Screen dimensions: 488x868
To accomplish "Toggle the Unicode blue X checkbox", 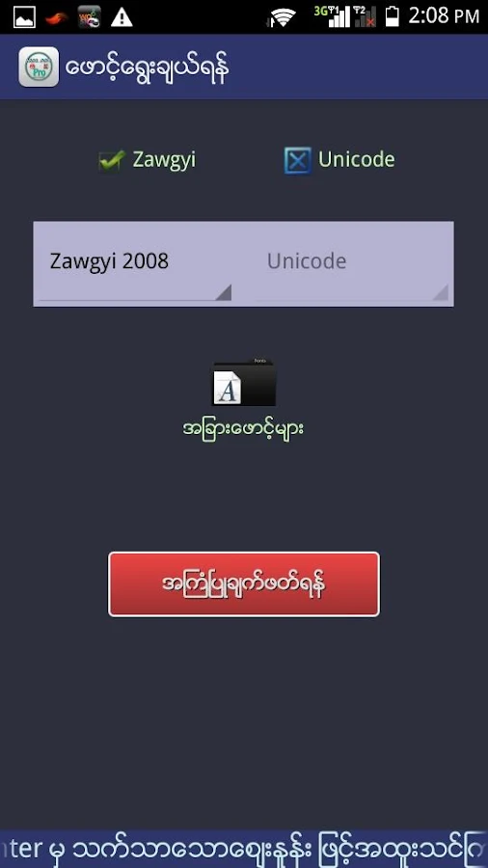I will click(x=298, y=160).
